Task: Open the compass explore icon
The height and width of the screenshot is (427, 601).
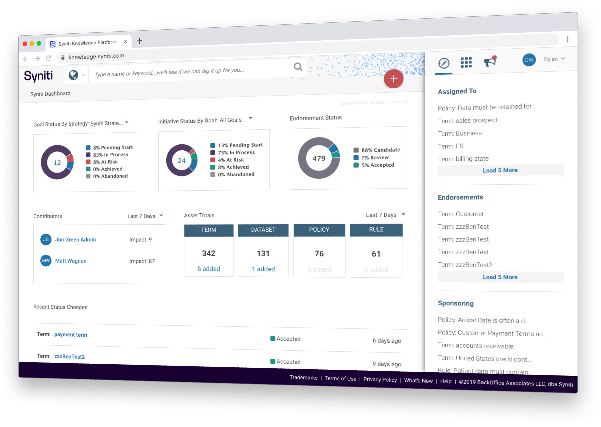Action: [443, 62]
